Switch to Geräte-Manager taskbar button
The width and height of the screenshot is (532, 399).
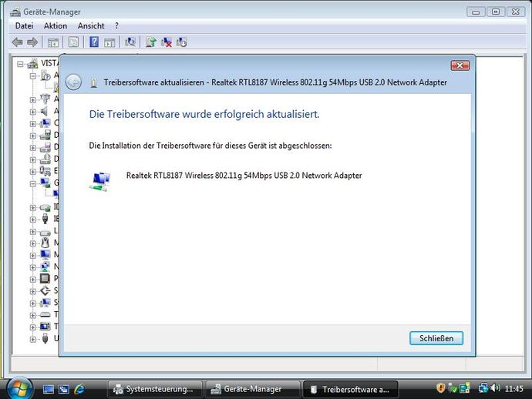(253, 389)
